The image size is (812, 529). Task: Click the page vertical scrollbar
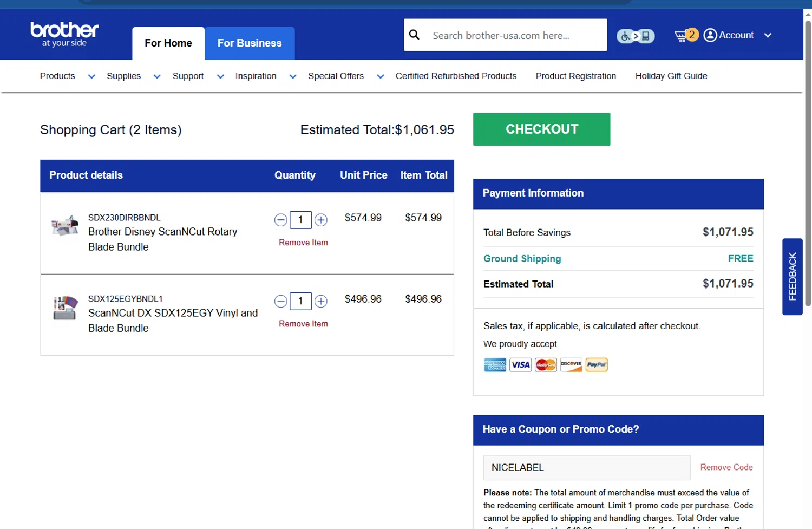pos(808,162)
